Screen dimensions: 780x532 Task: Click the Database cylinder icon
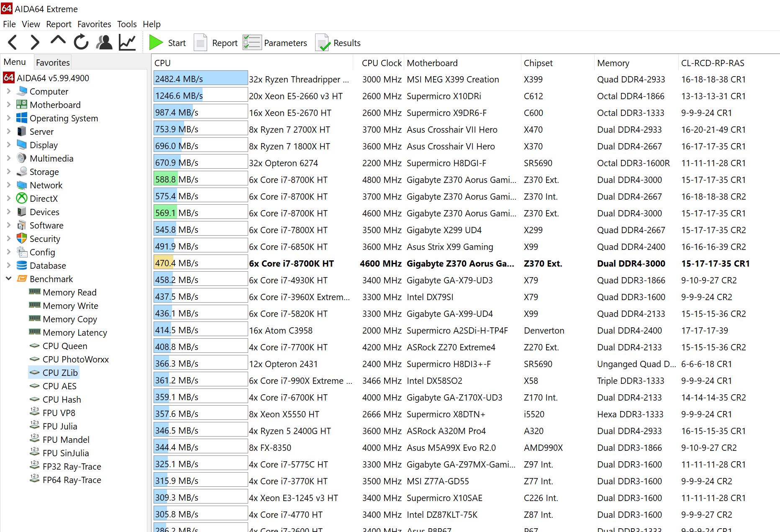point(22,265)
